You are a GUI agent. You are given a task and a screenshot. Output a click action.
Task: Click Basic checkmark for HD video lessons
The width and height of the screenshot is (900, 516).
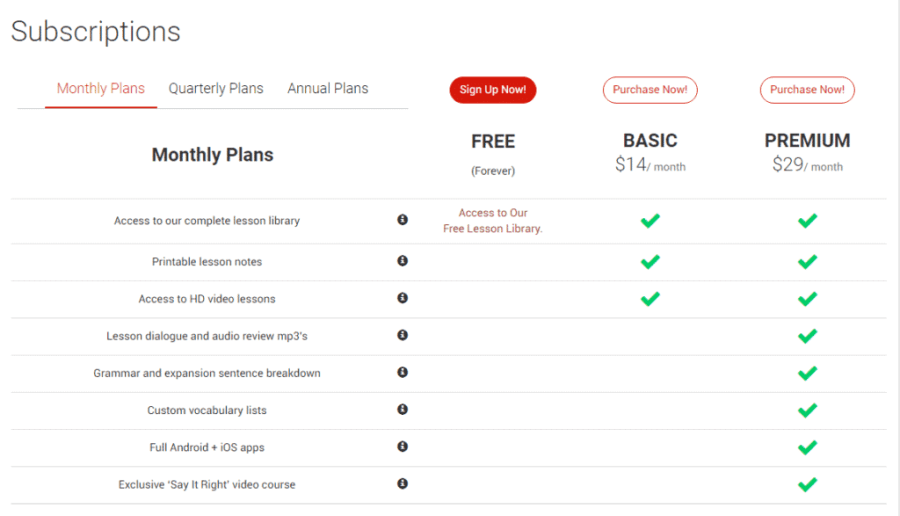650,298
